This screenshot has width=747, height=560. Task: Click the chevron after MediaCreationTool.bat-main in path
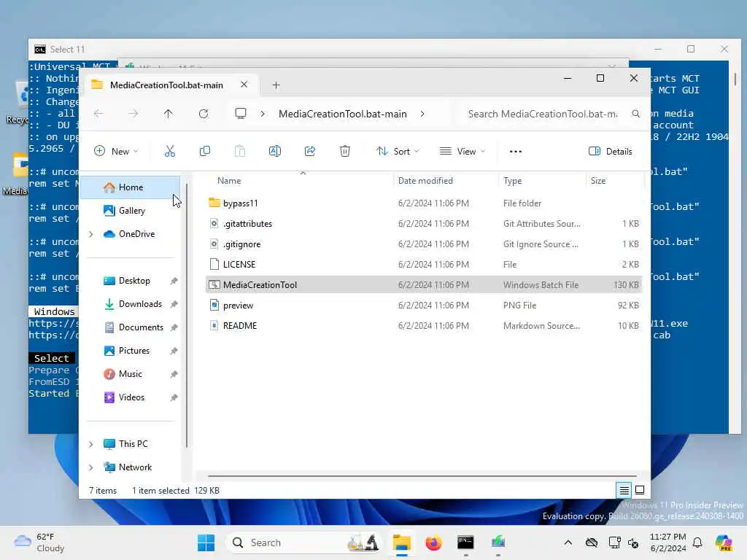(x=422, y=114)
